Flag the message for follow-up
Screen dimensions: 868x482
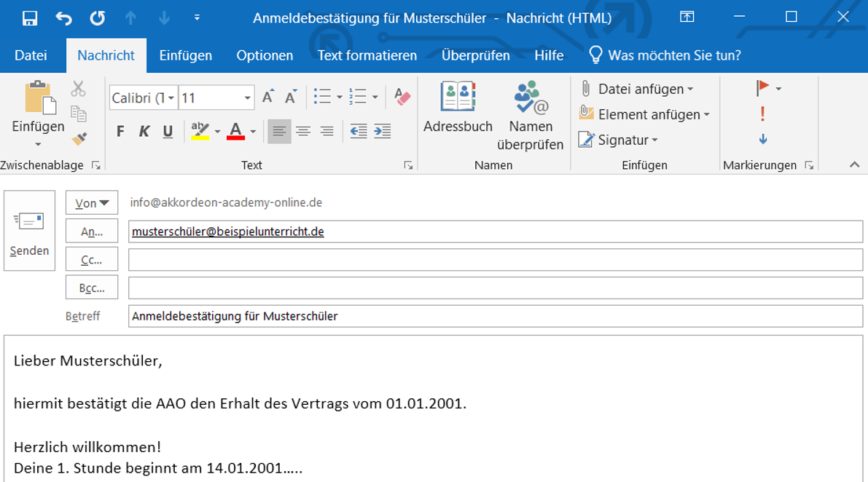coord(763,88)
